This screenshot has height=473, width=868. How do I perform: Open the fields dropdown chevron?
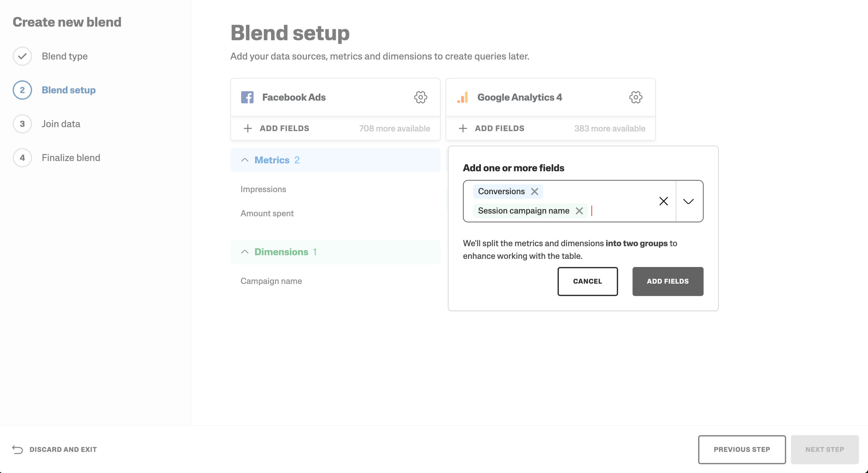tap(688, 201)
